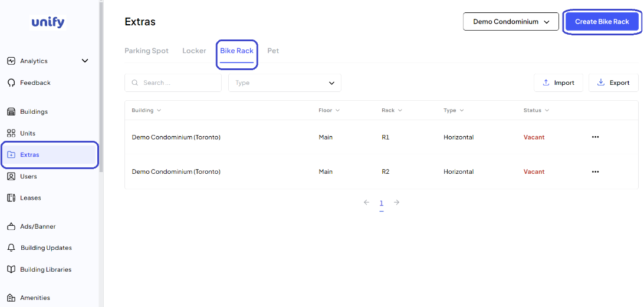The width and height of the screenshot is (644, 307).
Task: Click the Main floor cell in R1 row
Action: (x=326, y=137)
